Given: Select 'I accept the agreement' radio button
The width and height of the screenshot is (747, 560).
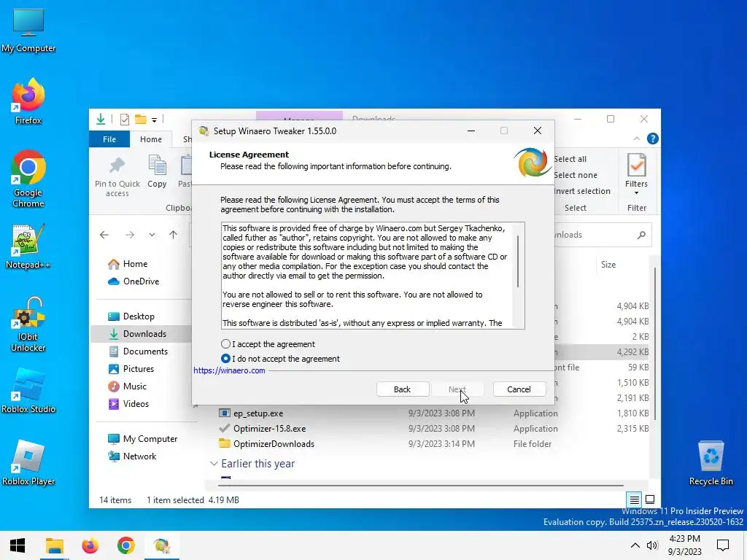Looking at the screenshot, I should point(226,344).
